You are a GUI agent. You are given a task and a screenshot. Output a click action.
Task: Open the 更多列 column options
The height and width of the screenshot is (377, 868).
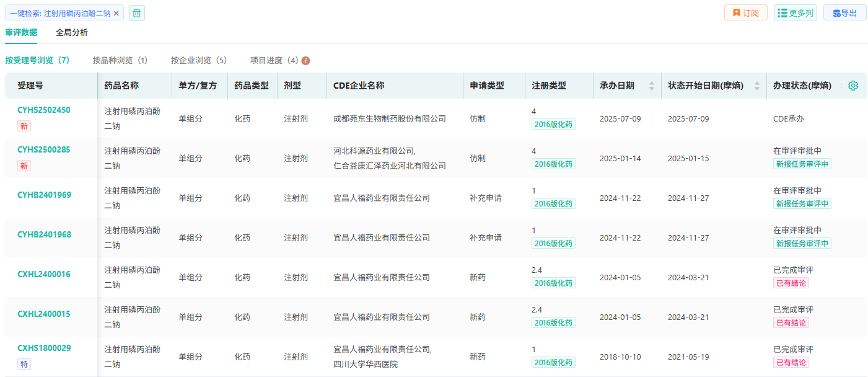pyautogui.click(x=795, y=13)
